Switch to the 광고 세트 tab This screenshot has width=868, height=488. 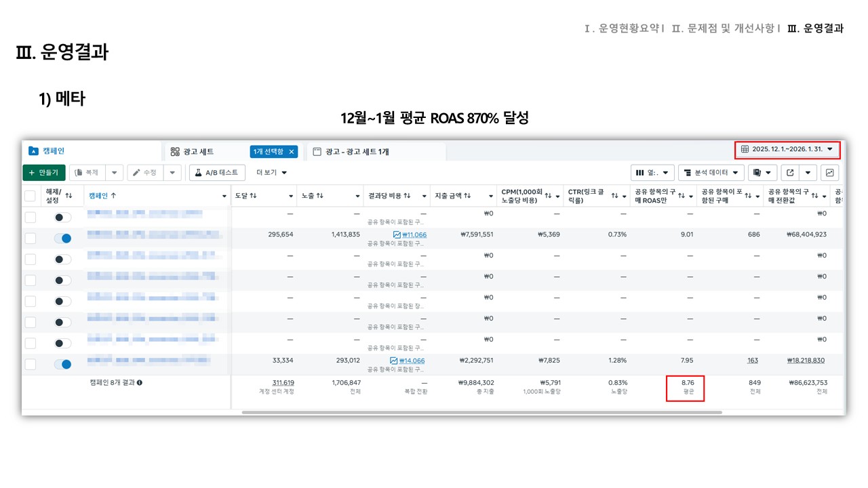pos(198,152)
